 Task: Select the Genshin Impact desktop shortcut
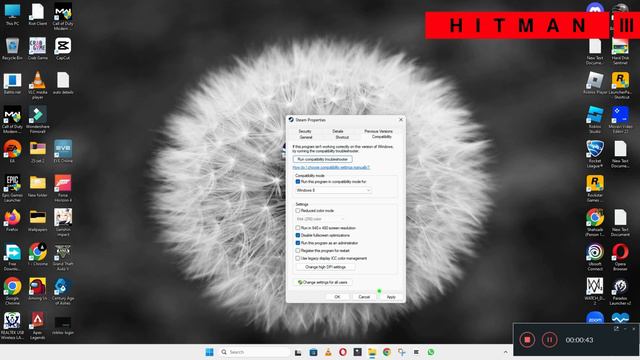tap(63, 222)
